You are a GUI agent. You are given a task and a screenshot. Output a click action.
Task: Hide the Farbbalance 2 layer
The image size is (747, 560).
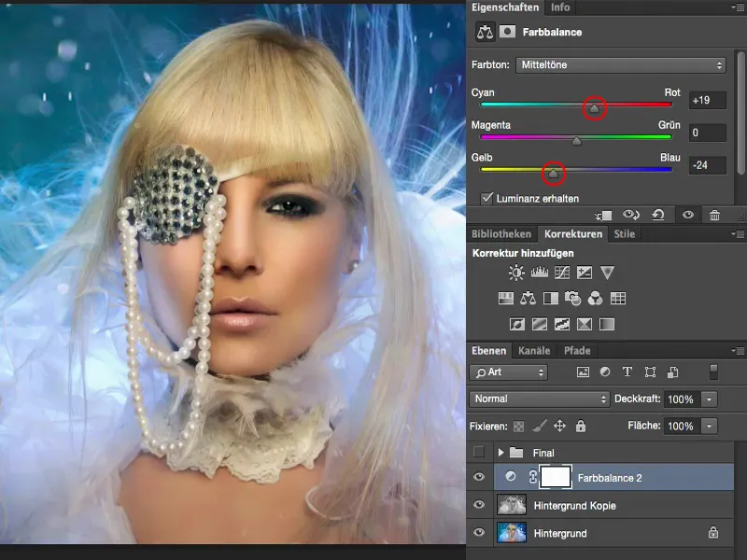479,477
